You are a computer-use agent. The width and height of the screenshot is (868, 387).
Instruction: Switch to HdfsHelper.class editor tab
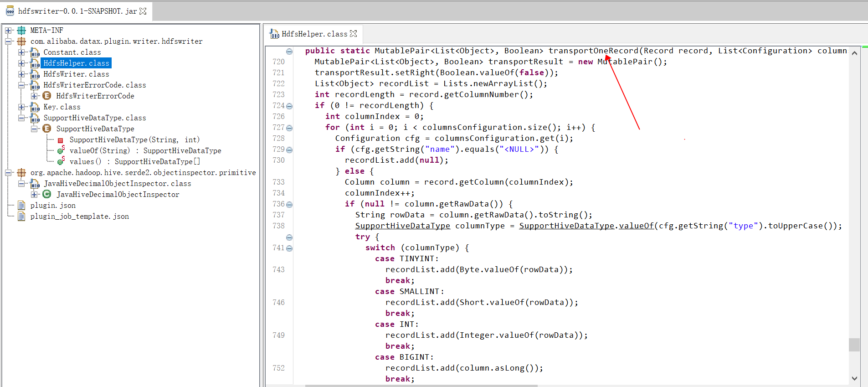pos(313,34)
